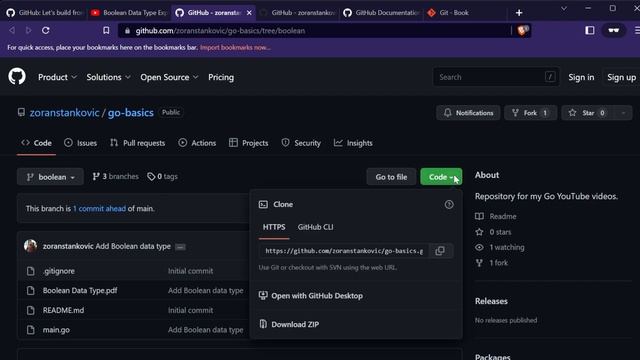
Task: Open Brave Shields icon in address bar
Action: tap(522, 30)
